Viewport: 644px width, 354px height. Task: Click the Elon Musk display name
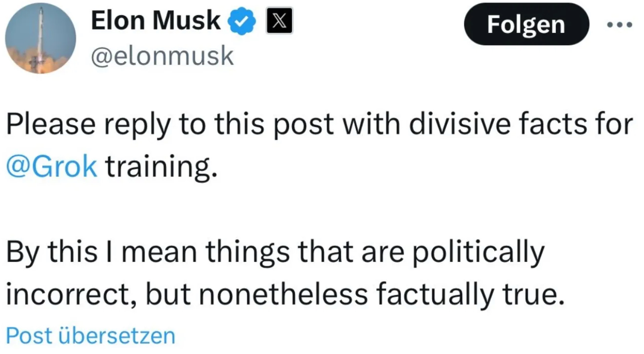click(x=156, y=21)
